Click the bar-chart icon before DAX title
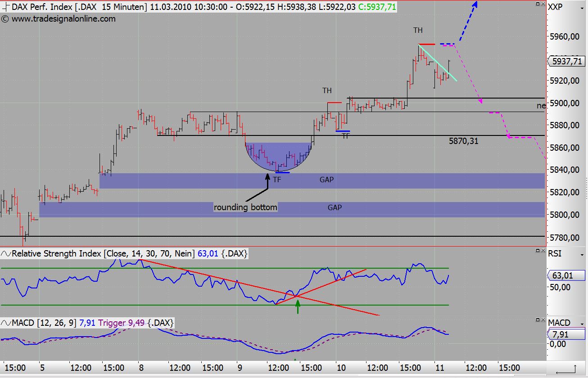This screenshot has height=378, width=588. [5, 7]
